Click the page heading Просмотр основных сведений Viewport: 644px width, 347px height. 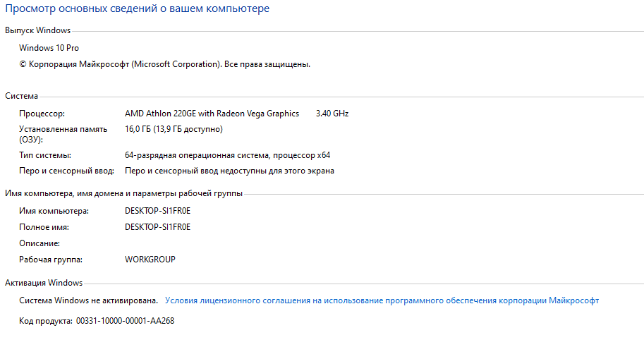tap(137, 8)
